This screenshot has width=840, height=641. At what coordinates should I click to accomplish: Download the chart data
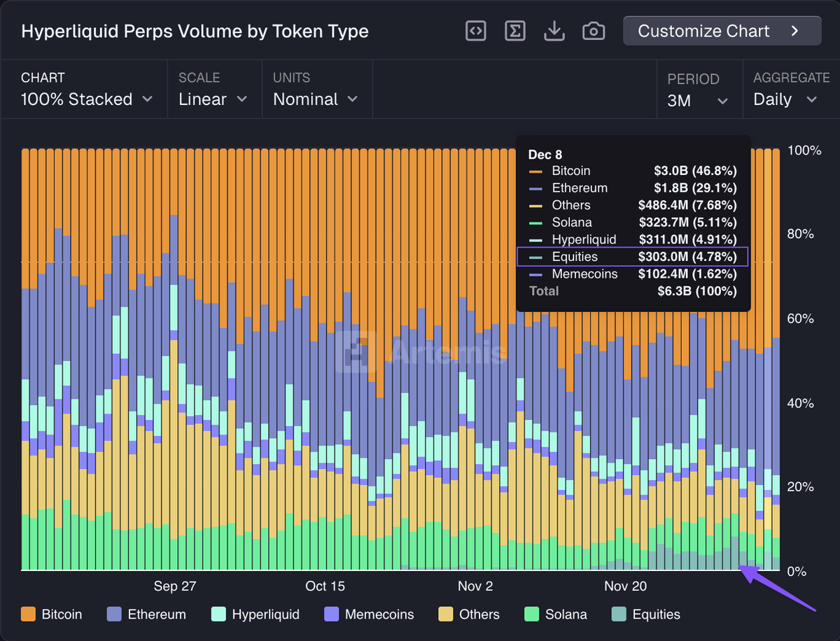[554, 31]
